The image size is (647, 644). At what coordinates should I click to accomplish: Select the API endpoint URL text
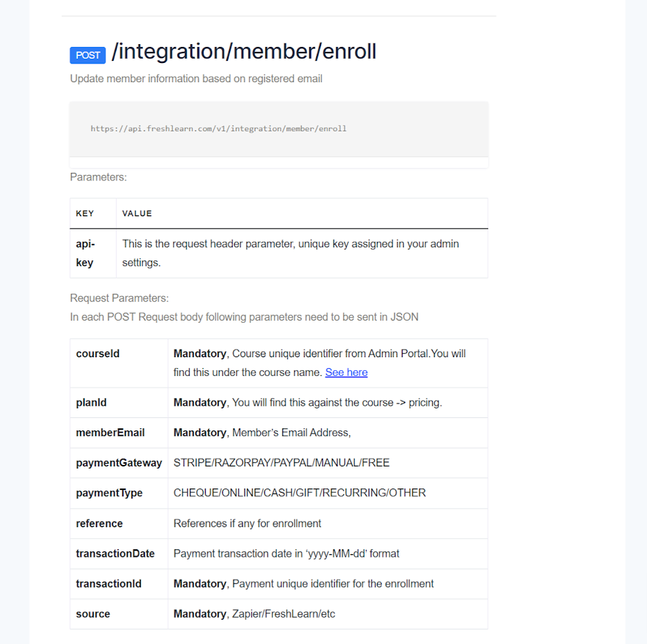(218, 129)
